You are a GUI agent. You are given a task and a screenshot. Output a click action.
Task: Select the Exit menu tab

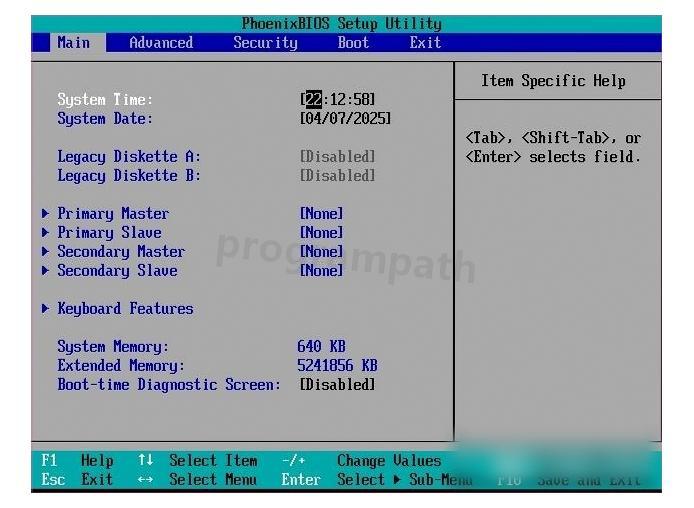[425, 43]
